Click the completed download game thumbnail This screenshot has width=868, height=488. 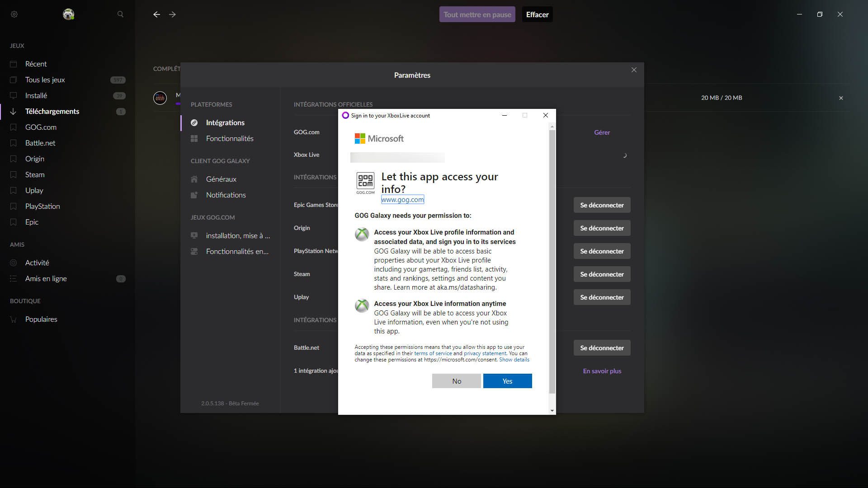[x=160, y=98]
